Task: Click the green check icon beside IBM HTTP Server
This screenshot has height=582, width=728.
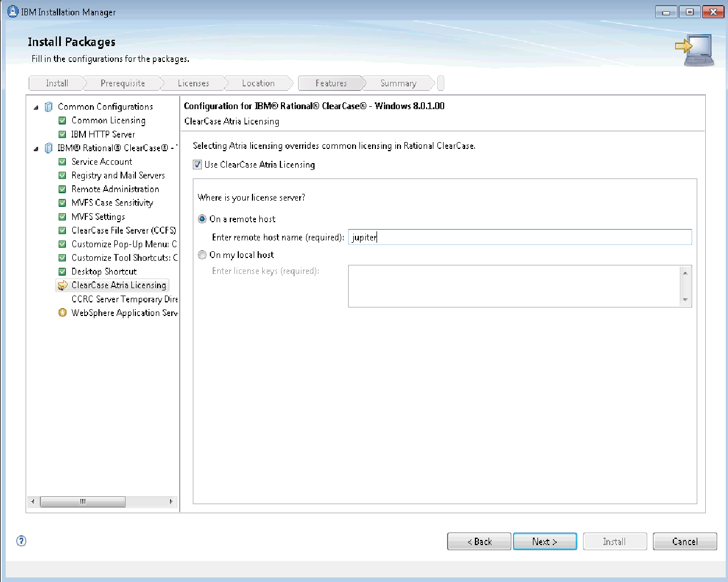Action: tap(63, 134)
